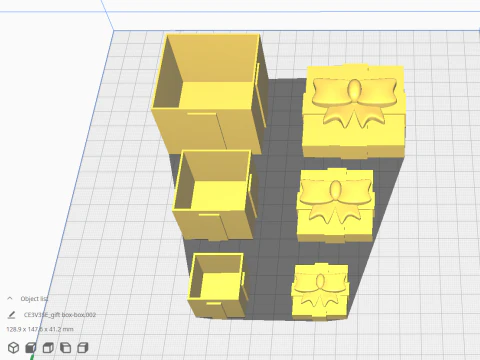Screen dimensions: 480x360
Task: Collapse the Object list chevron
Action: (x=10, y=298)
